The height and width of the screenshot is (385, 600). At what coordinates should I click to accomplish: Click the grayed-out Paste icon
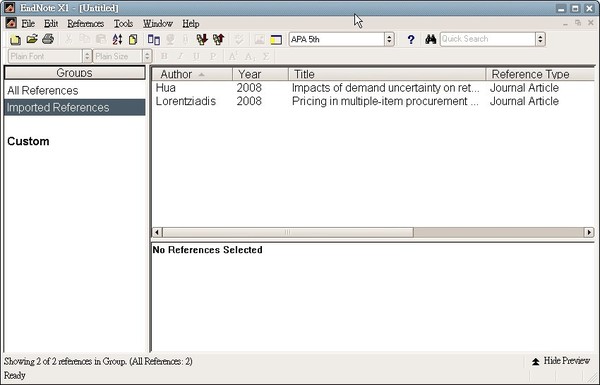[x=101, y=39]
